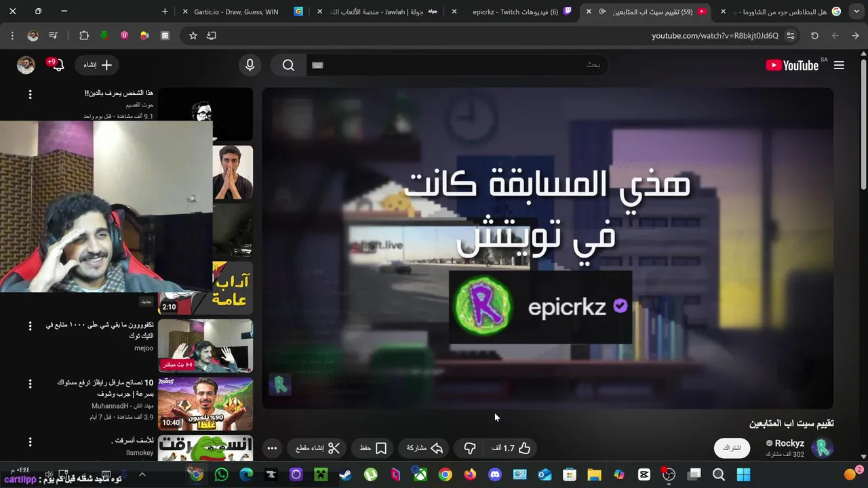Click the cast/install icon in address bar
This screenshot has width=868, height=488.
click(212, 36)
